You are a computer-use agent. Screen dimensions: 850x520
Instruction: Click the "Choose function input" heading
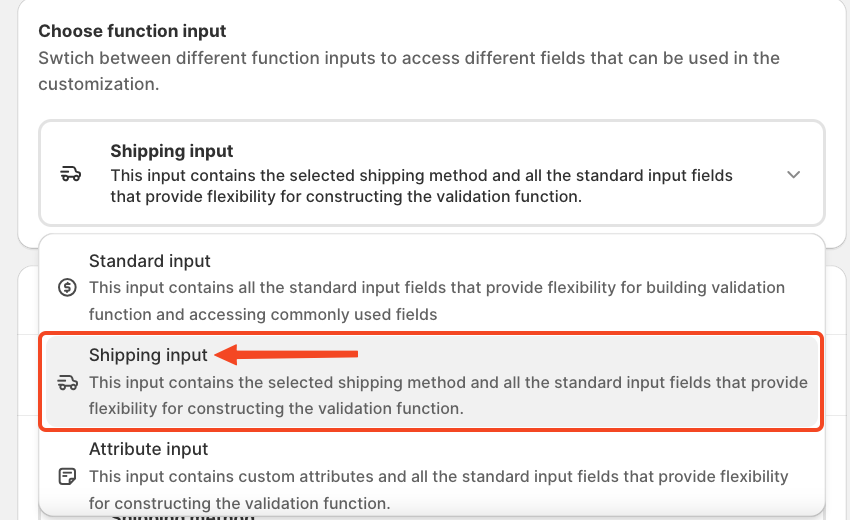coord(132,31)
